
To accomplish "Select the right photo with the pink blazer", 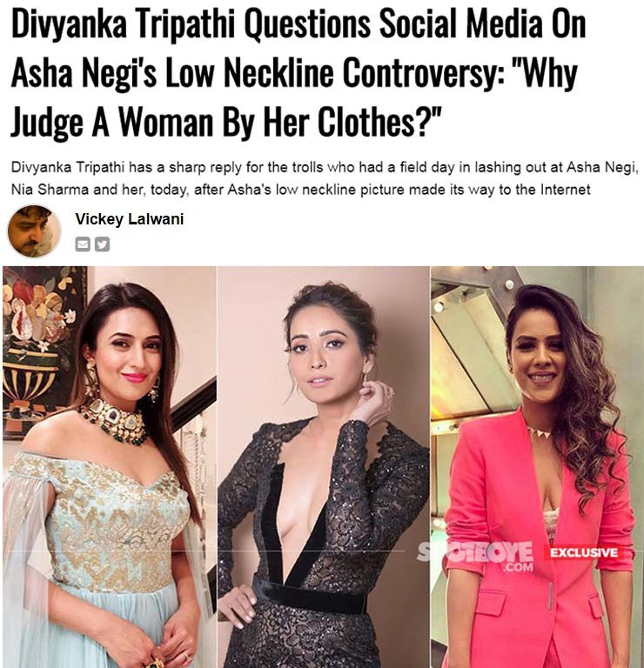I will [537, 467].
